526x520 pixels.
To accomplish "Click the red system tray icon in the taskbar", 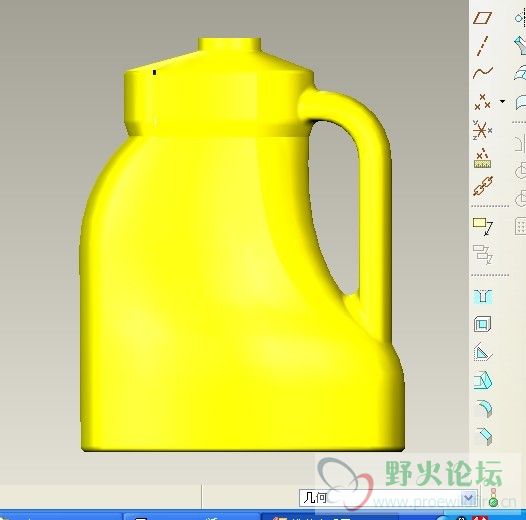I will [480, 518].
